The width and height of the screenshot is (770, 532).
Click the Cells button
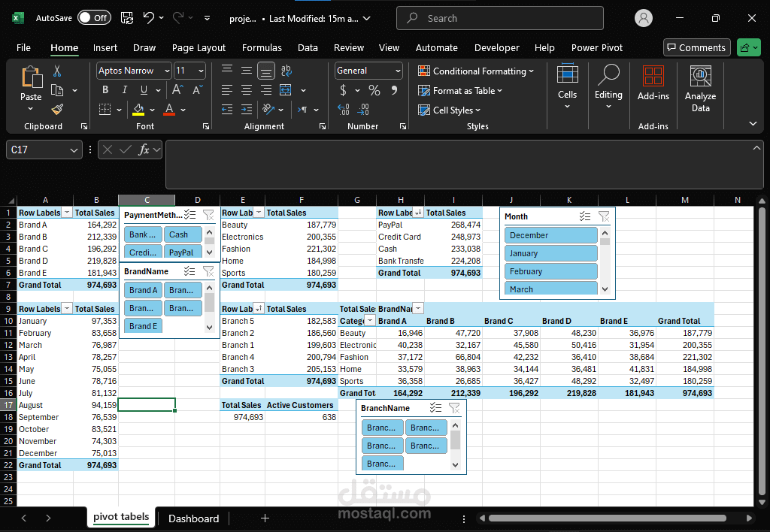click(567, 86)
